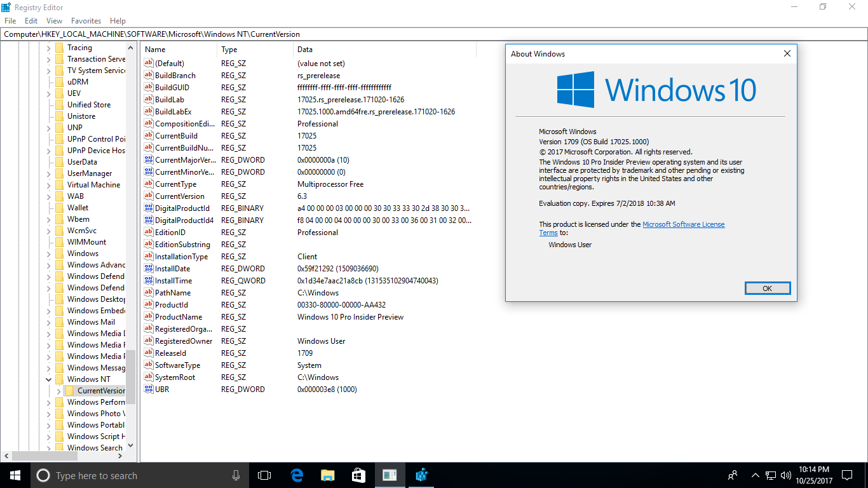Close the About Windows dialog
The image size is (868, 488).
(787, 54)
